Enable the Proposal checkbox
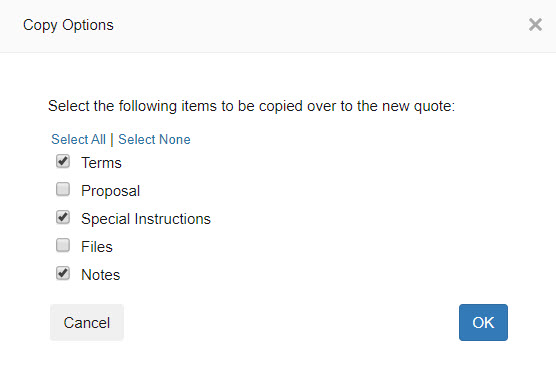This screenshot has height=385, width=556. (63, 189)
